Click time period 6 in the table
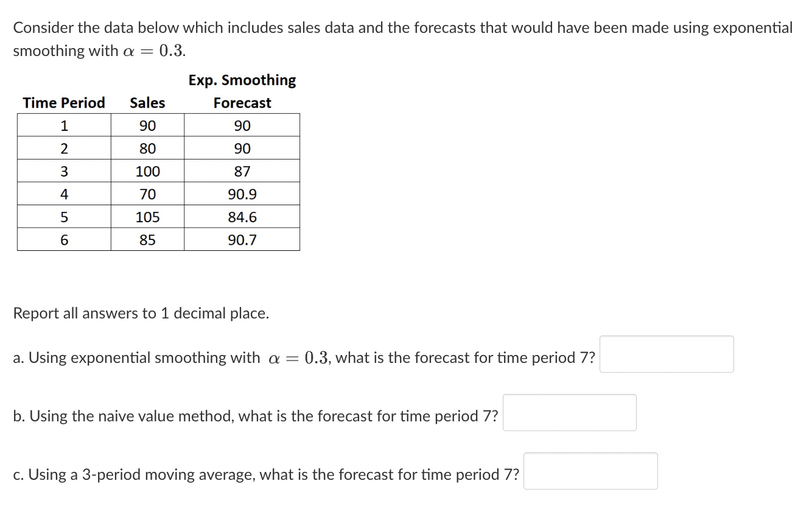This screenshot has width=812, height=520. pyautogui.click(x=63, y=239)
